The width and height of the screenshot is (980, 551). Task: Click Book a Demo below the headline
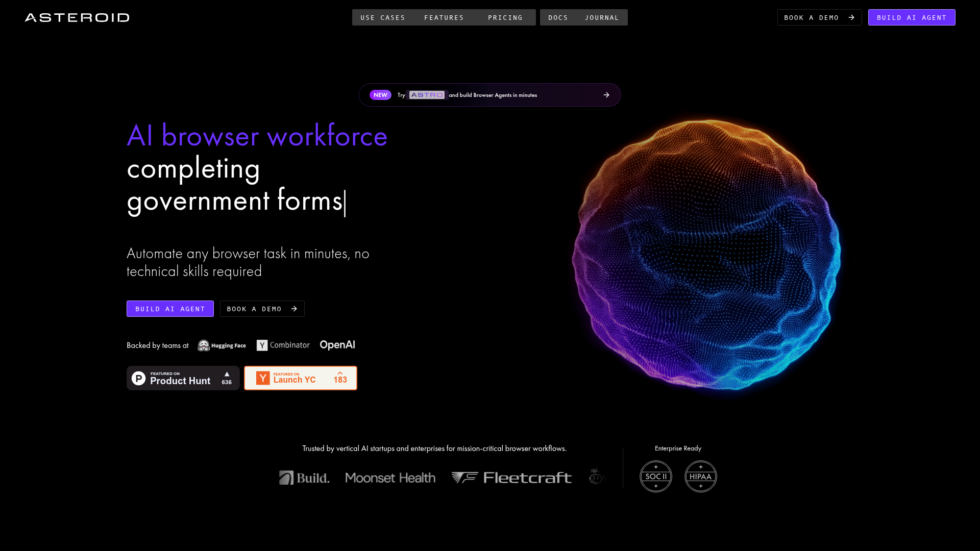pos(262,309)
